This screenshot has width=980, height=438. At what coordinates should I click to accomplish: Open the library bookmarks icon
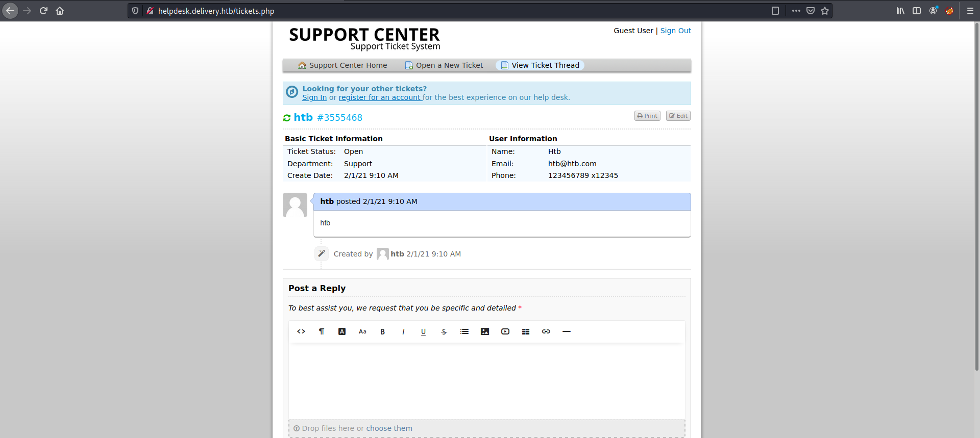tap(900, 11)
